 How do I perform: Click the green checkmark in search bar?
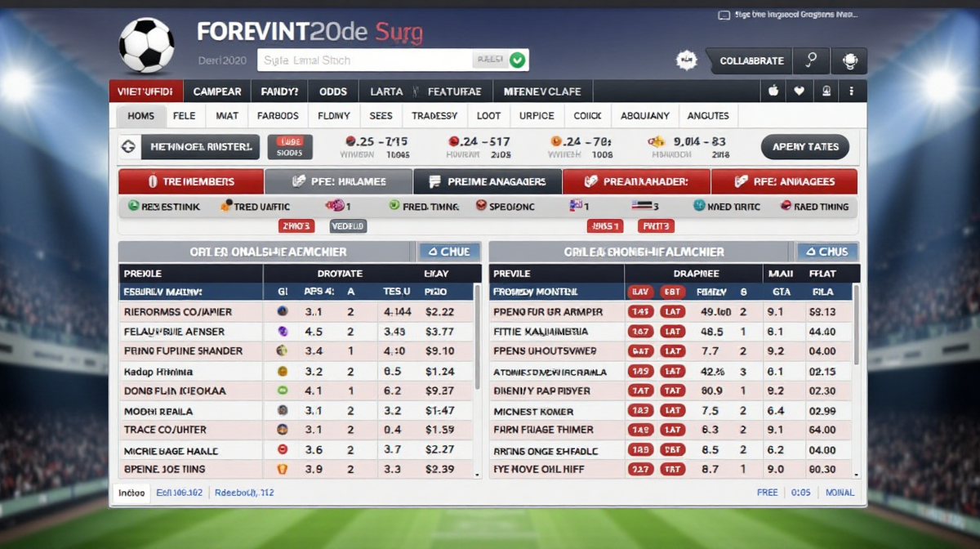point(517,60)
